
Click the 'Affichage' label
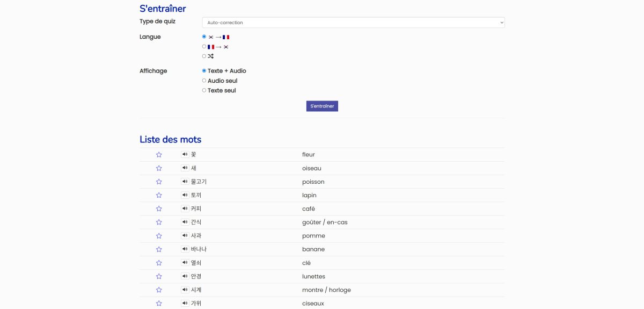(x=153, y=71)
